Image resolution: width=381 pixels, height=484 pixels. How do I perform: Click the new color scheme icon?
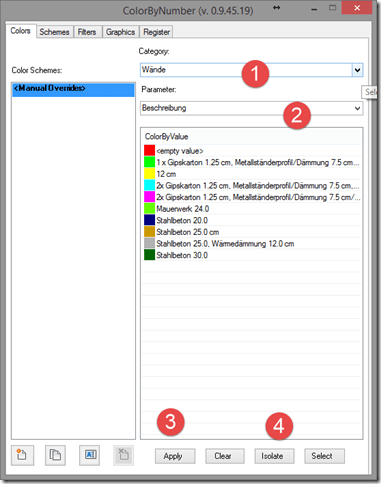22,455
